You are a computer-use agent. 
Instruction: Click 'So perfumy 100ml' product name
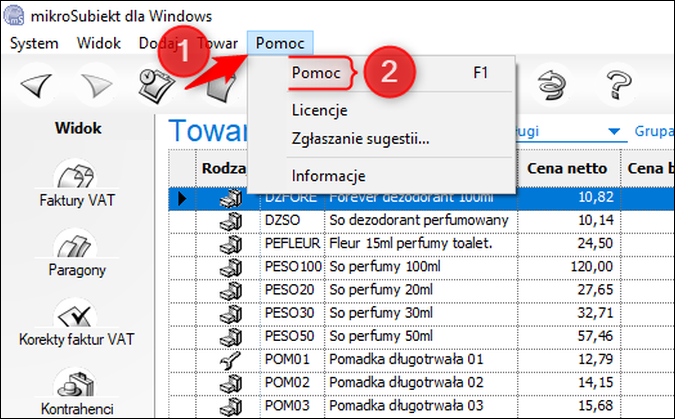(x=385, y=267)
